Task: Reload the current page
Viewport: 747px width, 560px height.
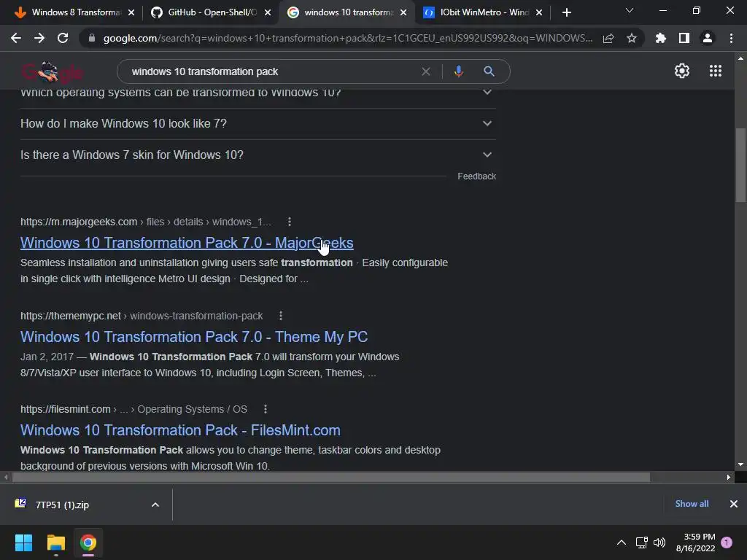Action: pyautogui.click(x=63, y=38)
